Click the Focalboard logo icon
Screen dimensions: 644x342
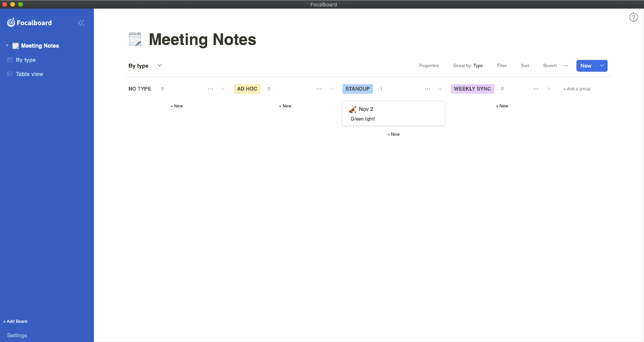click(x=11, y=23)
